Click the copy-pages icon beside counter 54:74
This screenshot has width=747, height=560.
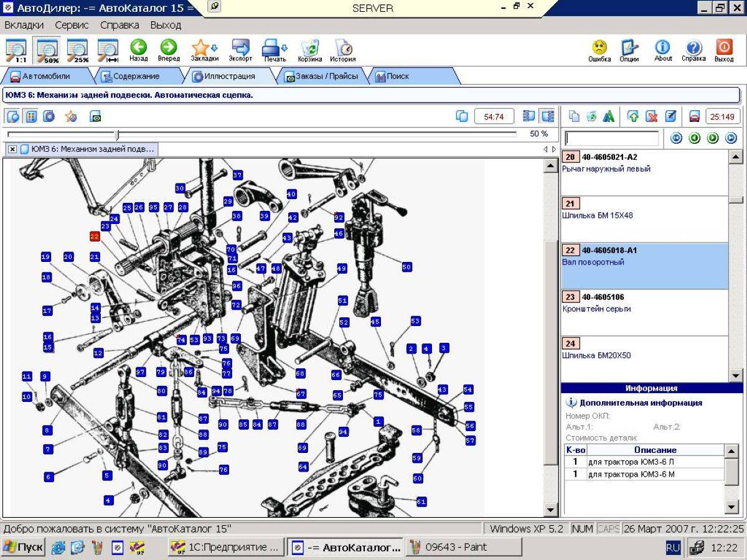point(462,116)
